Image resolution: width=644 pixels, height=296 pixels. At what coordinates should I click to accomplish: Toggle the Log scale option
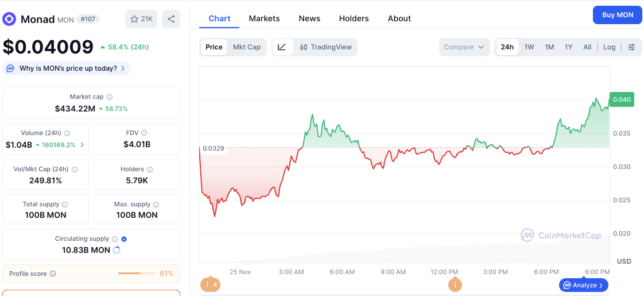pos(609,47)
